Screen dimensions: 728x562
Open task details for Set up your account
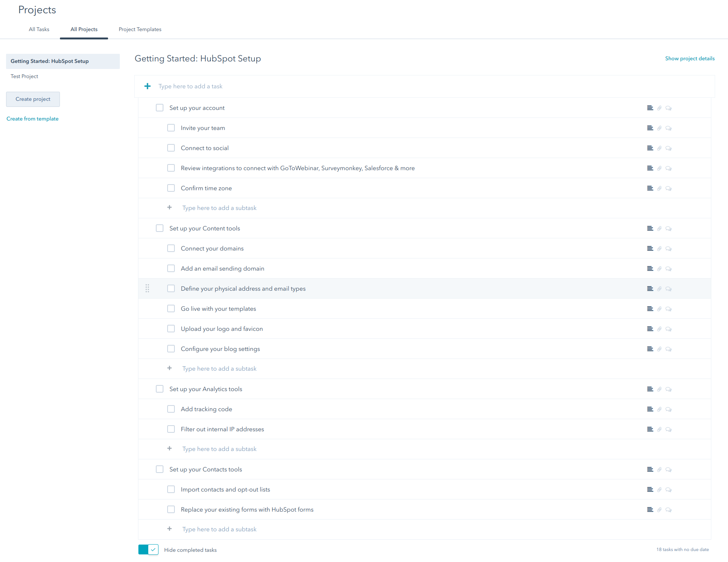(x=650, y=108)
